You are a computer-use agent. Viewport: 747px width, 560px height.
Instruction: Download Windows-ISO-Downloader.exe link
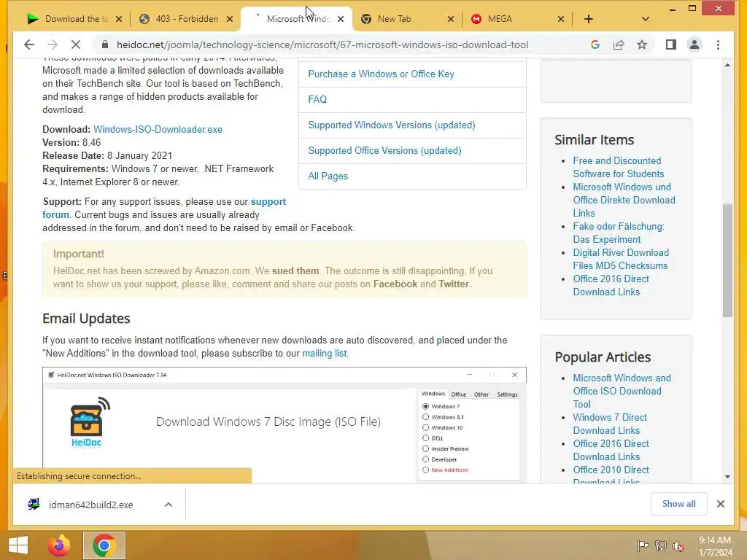click(158, 130)
